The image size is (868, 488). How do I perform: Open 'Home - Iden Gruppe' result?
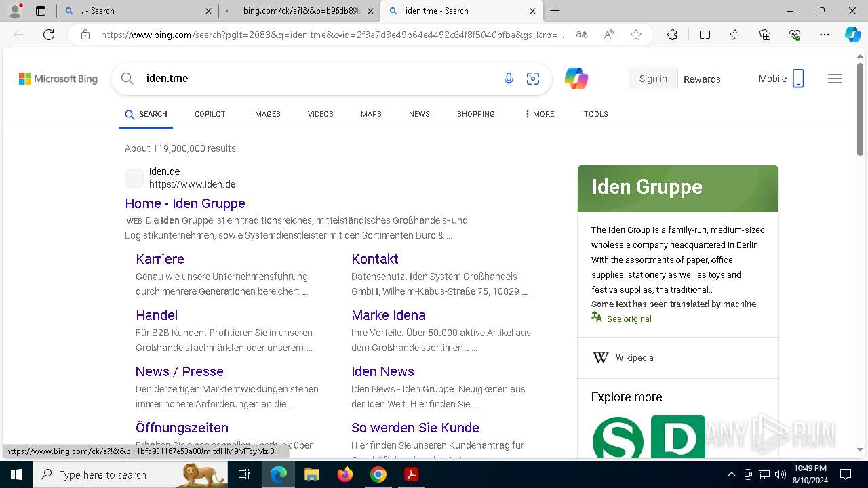click(x=185, y=203)
